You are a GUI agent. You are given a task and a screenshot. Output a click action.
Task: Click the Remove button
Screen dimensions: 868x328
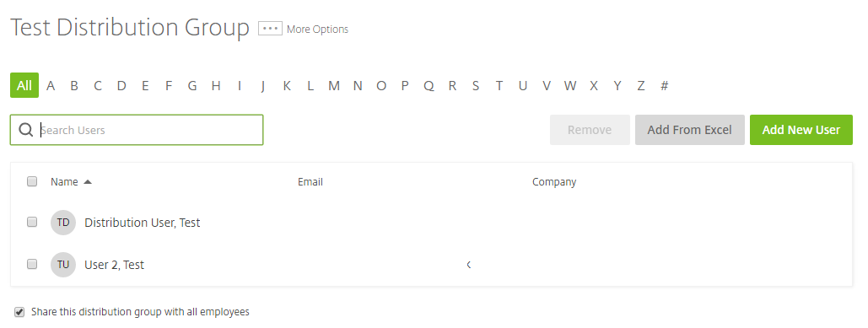coord(590,130)
